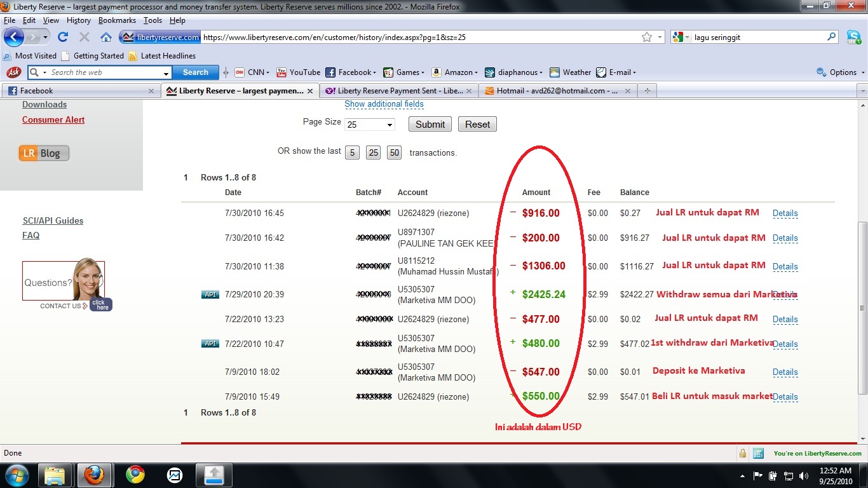Show the last 50 transactions
The width and height of the screenshot is (868, 488).
click(x=394, y=152)
